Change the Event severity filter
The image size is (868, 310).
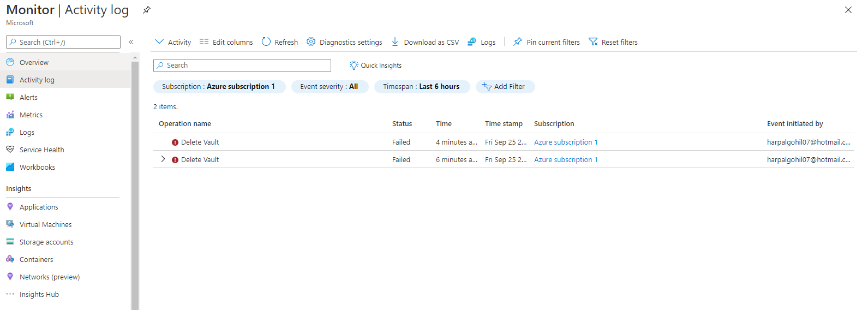click(x=330, y=87)
